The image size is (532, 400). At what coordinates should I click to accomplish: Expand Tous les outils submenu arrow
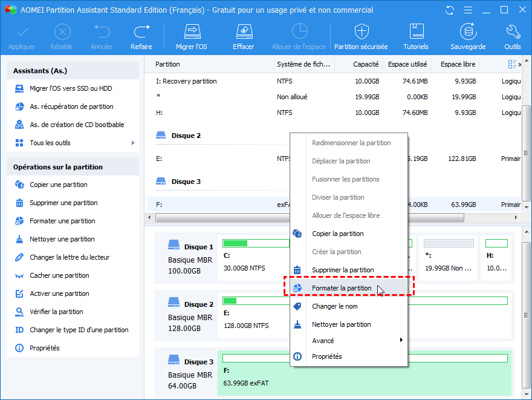tap(132, 143)
